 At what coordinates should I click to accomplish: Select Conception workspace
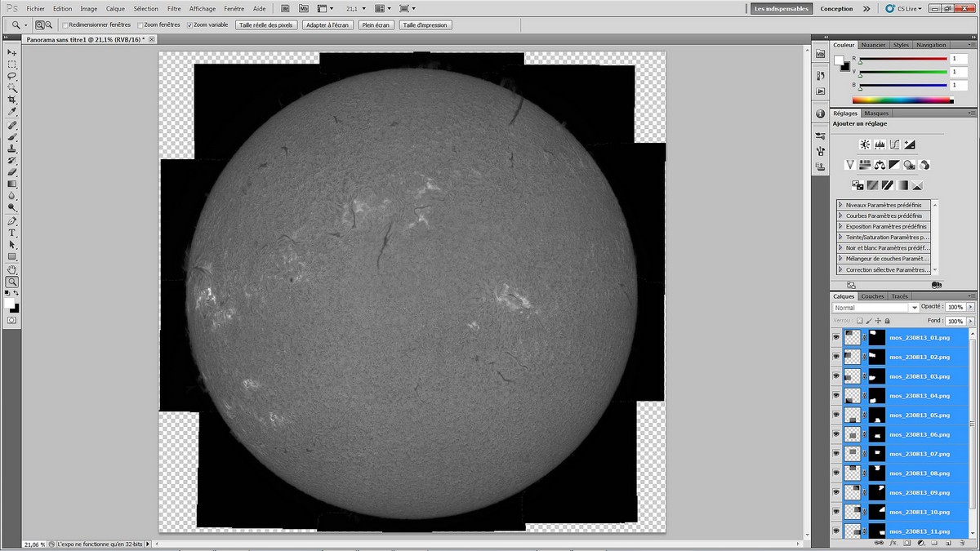coord(836,9)
